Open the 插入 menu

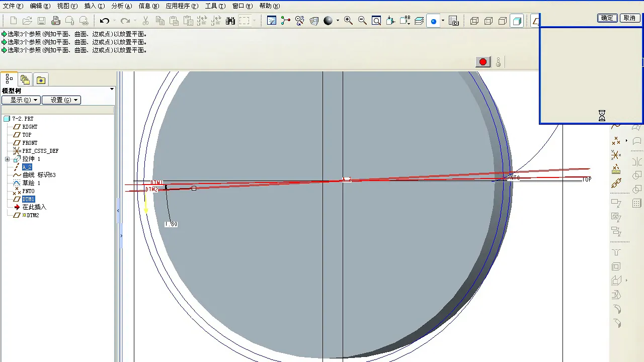click(94, 6)
